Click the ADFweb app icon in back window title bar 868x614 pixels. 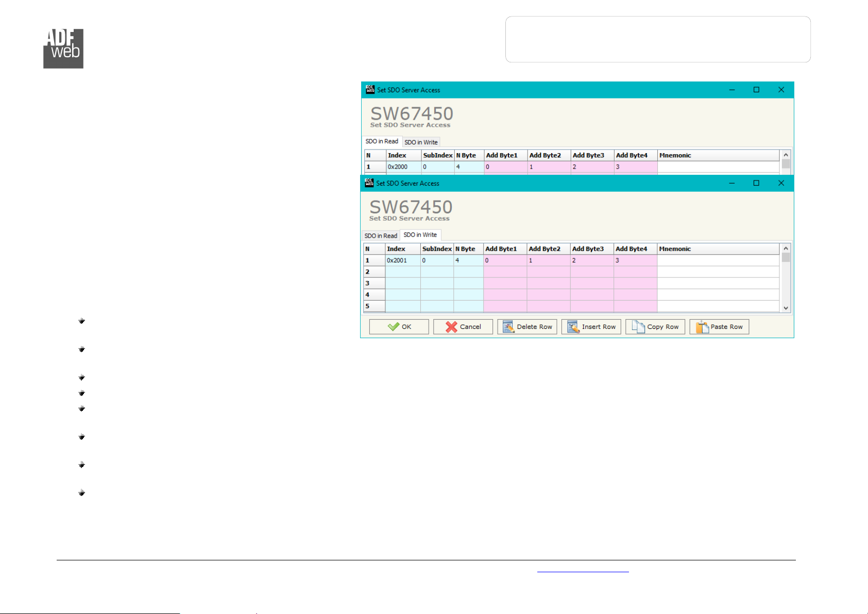[x=370, y=90]
